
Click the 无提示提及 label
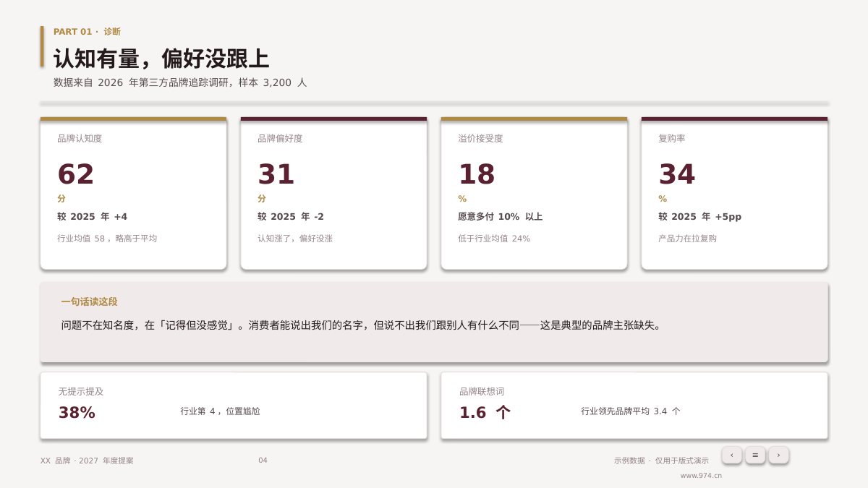pos(81,391)
